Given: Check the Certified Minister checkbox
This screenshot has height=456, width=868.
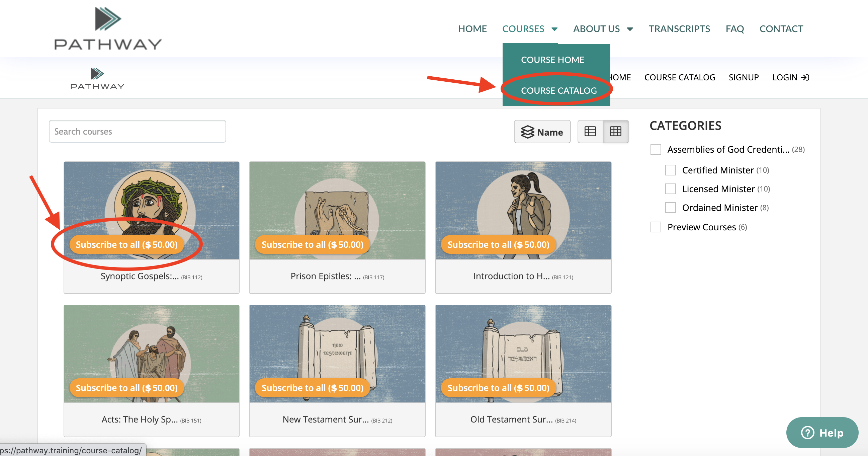Looking at the screenshot, I should pyautogui.click(x=670, y=170).
